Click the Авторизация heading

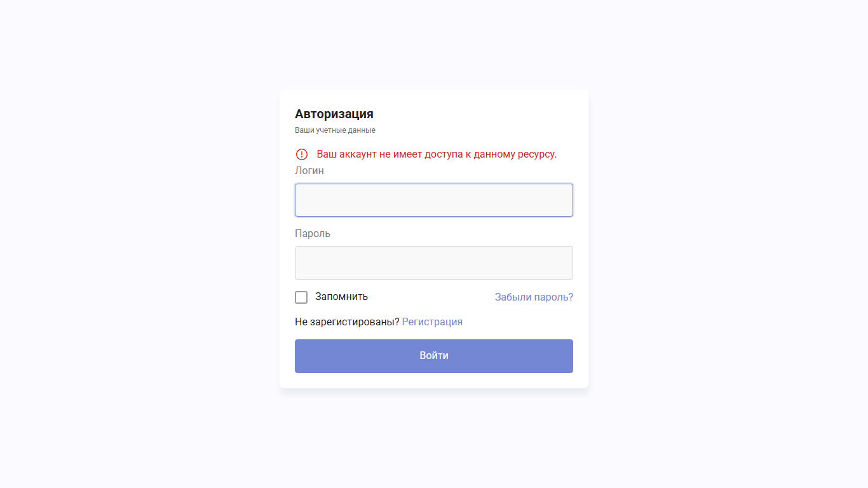coord(334,114)
